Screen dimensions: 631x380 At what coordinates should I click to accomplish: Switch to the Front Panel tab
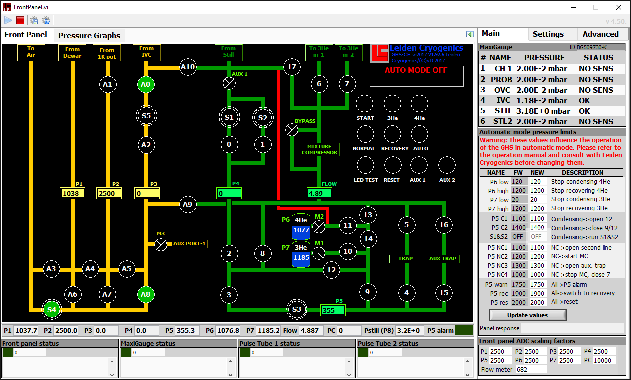pos(26,35)
